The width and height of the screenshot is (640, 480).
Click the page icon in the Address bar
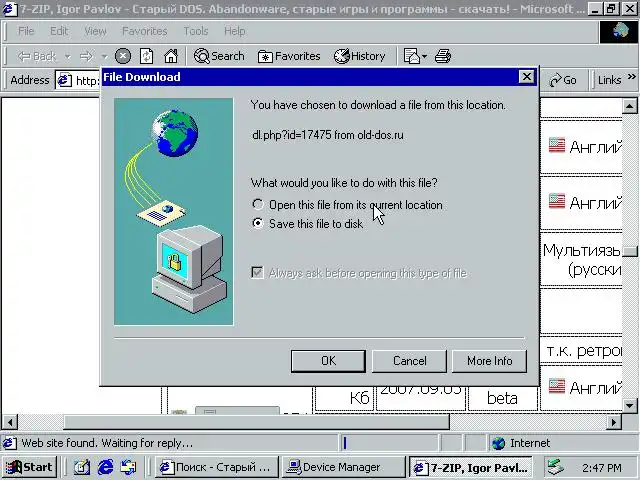click(64, 80)
